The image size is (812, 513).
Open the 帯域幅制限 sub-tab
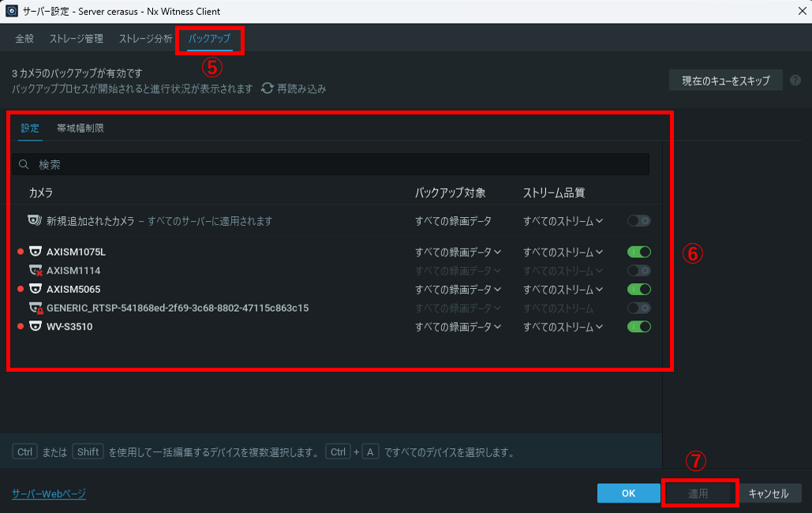click(x=80, y=128)
